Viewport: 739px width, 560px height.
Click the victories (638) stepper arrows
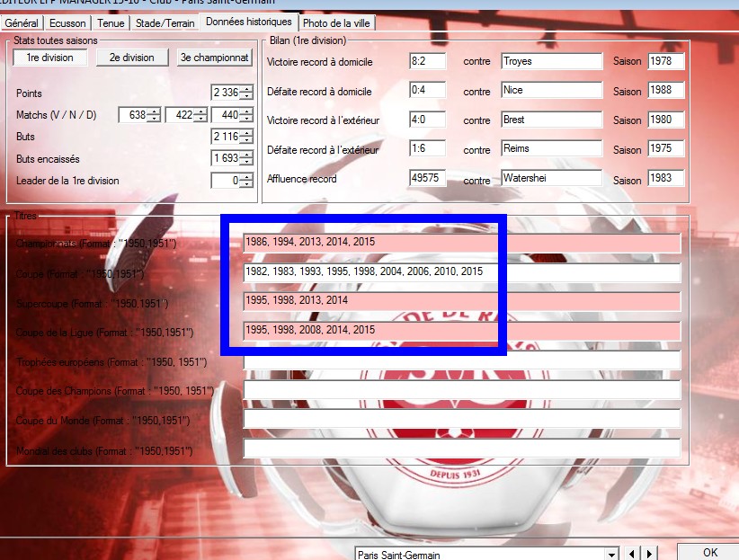[154, 115]
